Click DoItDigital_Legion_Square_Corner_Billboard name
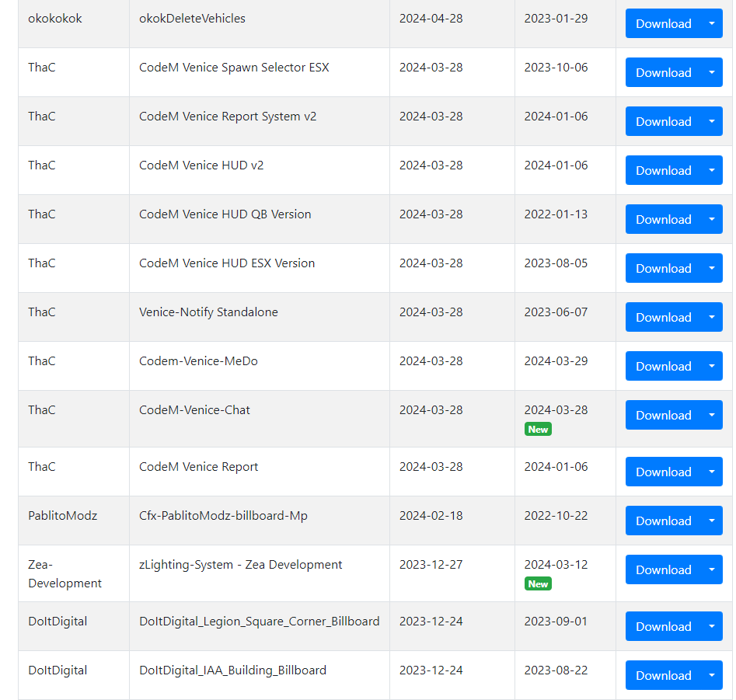This screenshot has height=700, width=736. [259, 622]
